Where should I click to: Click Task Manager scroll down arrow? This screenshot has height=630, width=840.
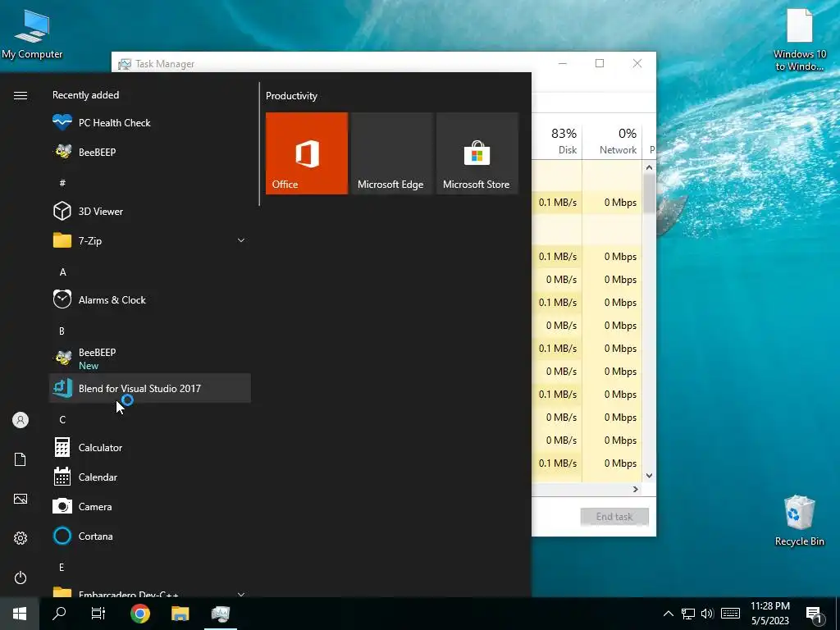click(x=649, y=476)
